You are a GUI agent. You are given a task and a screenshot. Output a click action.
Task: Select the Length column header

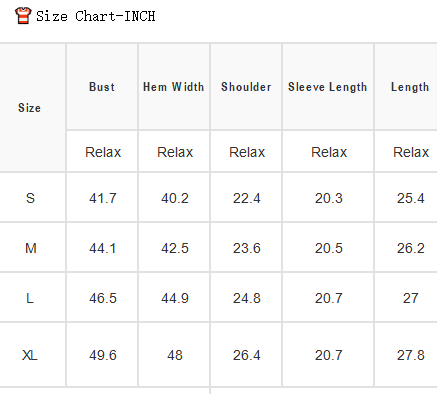coord(410,87)
